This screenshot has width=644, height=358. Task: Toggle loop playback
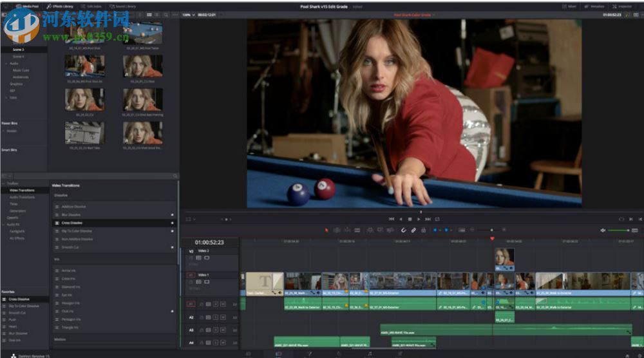pyautogui.click(x=437, y=219)
